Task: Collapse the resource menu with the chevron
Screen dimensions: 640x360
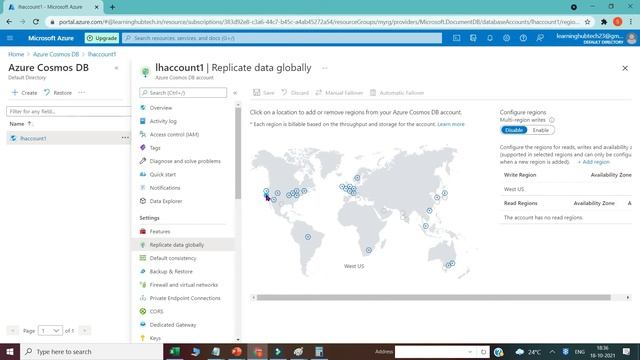Action: [x=235, y=93]
